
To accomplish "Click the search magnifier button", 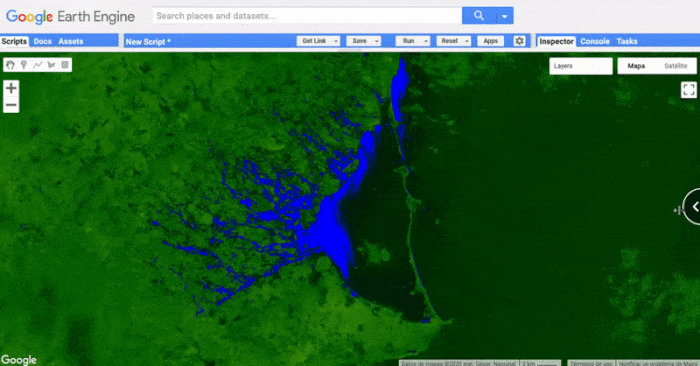I will coord(479,16).
